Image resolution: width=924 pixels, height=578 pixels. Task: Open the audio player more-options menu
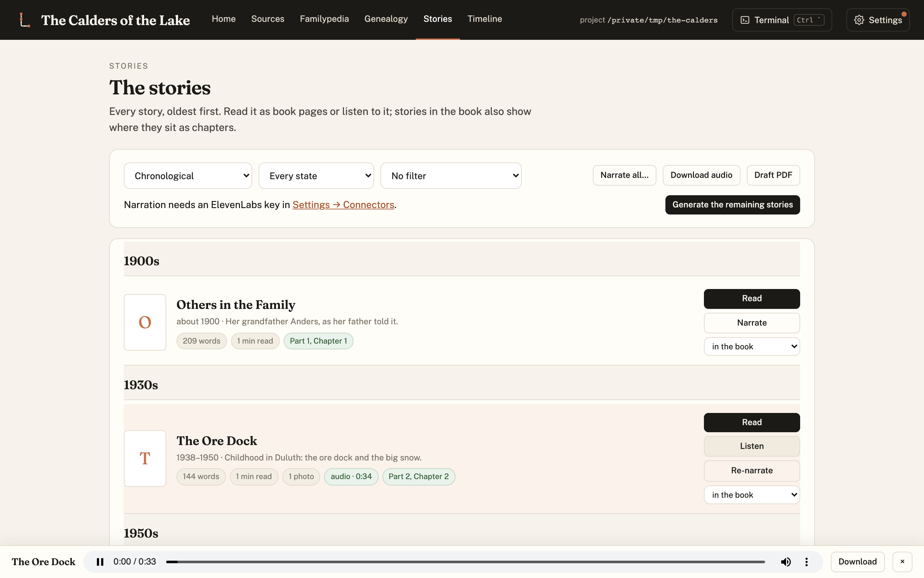coord(806,562)
